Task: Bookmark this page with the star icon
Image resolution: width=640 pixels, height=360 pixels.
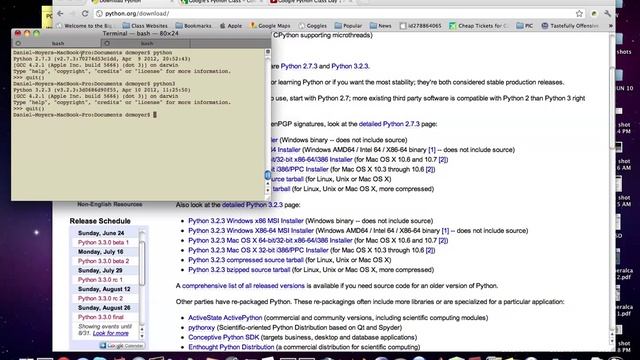Action: 579,13
